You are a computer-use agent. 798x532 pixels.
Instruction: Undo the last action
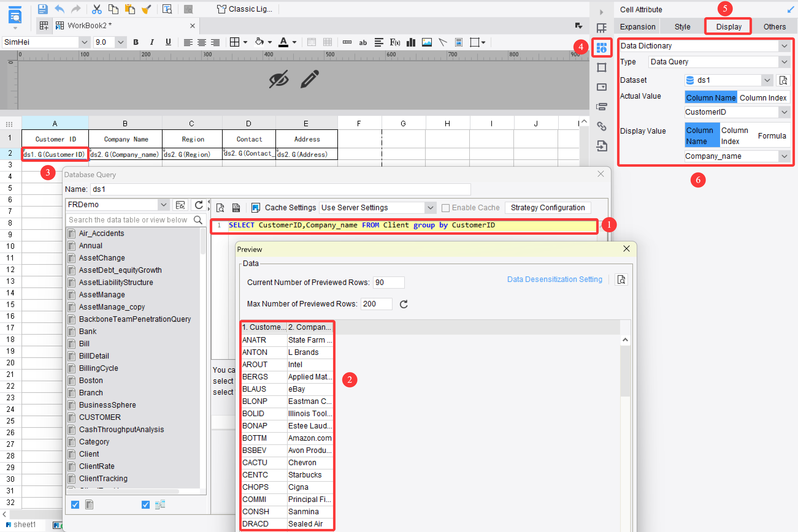[59, 9]
